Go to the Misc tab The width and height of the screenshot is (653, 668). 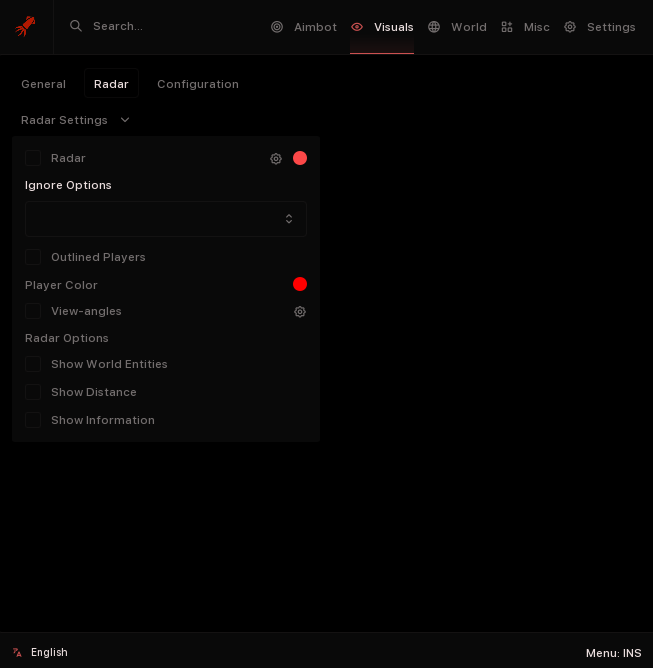[525, 27]
